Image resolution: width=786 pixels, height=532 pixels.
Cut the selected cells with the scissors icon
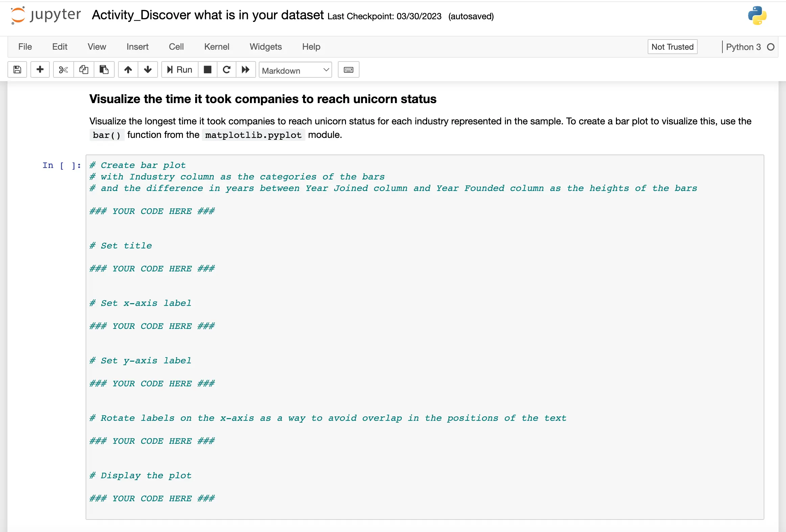click(x=63, y=70)
